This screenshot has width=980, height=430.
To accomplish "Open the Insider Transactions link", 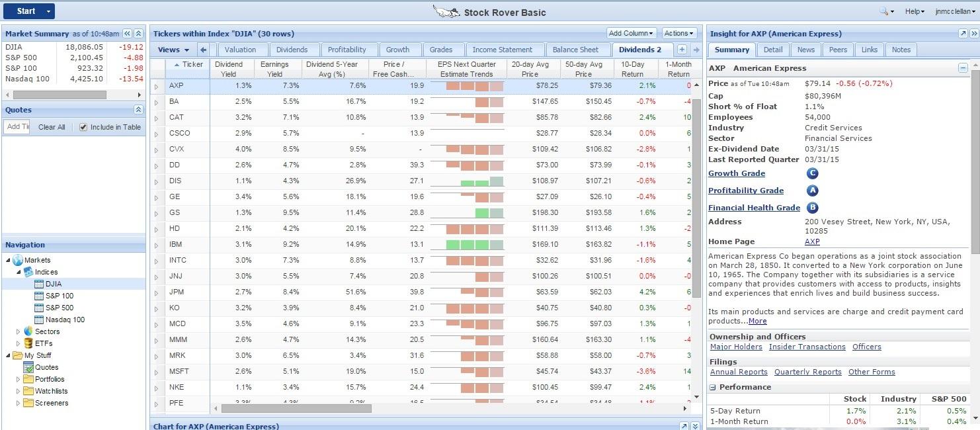I will pos(807,347).
